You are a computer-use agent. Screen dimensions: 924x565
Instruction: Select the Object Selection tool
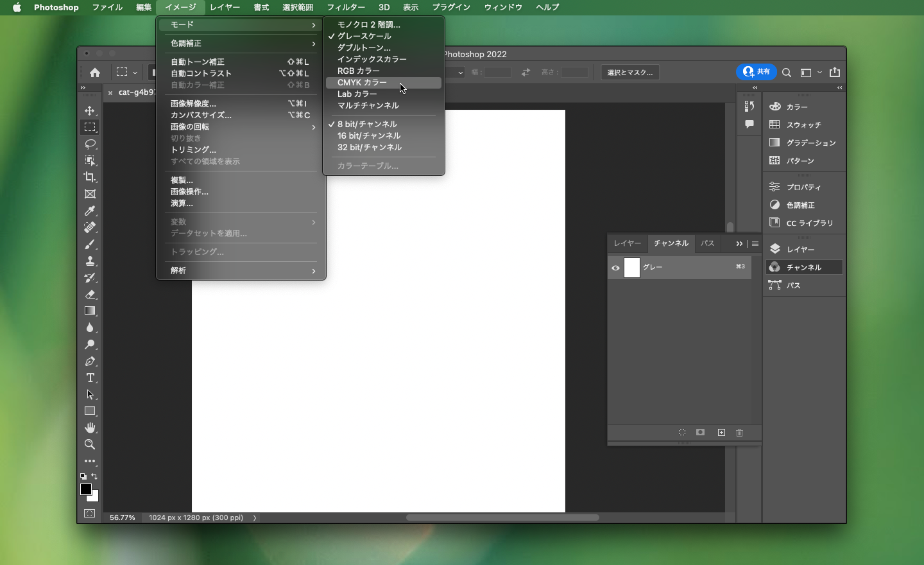90,161
